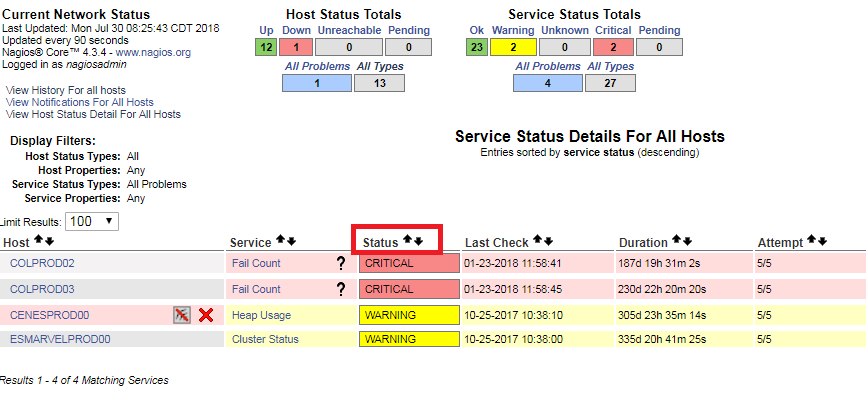Open View Host Status Detail For All Hosts
Viewport: 866px width, 402px height.
pyautogui.click(x=93, y=115)
